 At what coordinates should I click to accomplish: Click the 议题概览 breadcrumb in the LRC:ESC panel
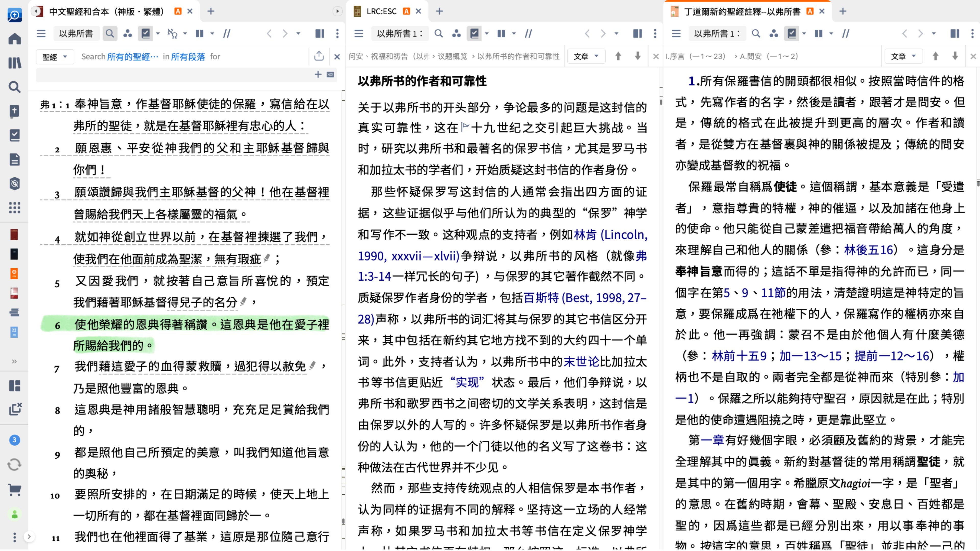(452, 56)
